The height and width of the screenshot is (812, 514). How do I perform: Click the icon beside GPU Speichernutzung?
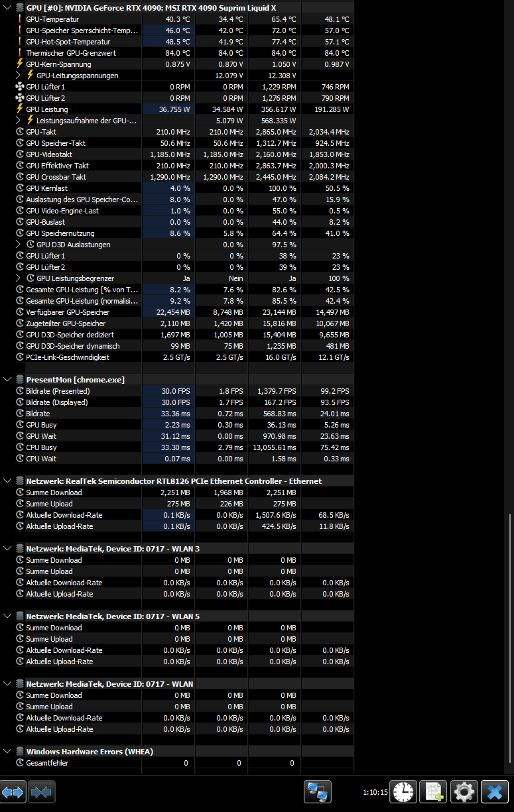coord(20,233)
